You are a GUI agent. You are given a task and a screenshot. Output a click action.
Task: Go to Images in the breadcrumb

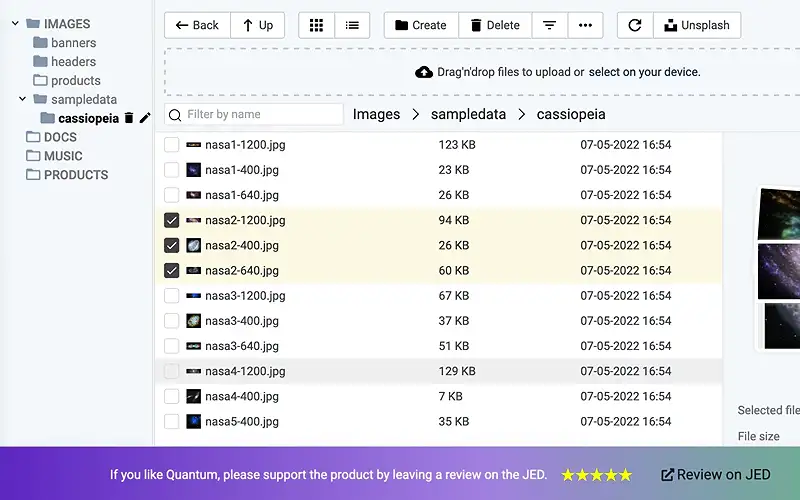coord(377,114)
